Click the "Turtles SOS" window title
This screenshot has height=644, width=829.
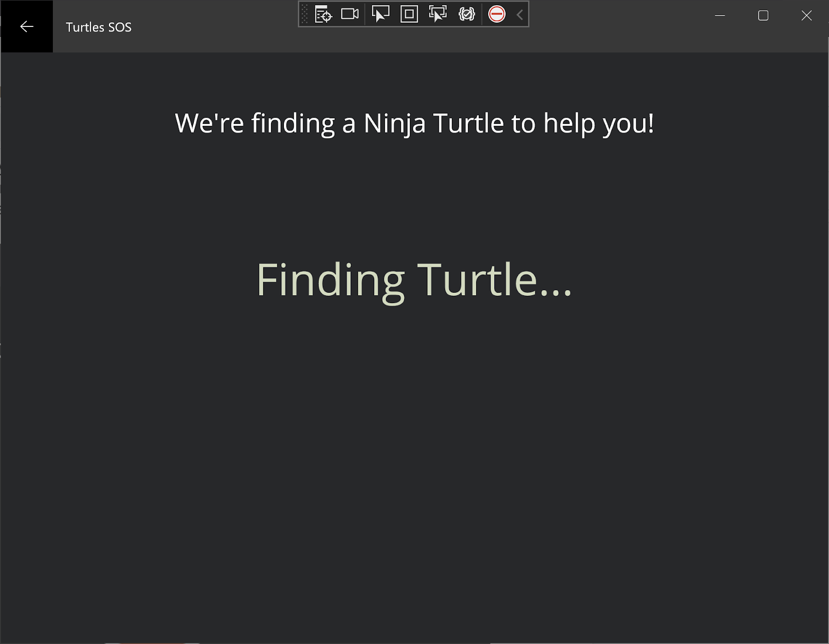coord(98,27)
